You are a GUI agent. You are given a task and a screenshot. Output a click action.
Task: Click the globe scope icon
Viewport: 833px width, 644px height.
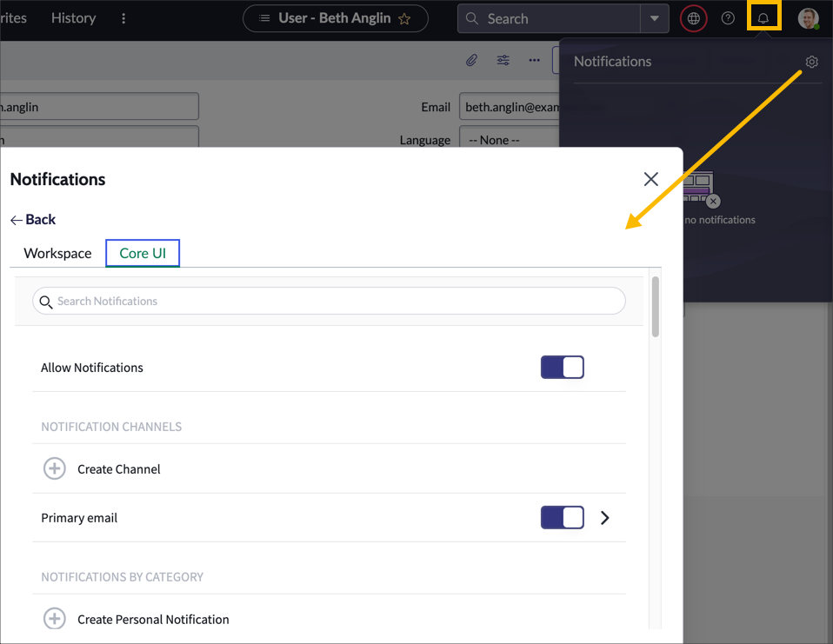click(x=693, y=18)
